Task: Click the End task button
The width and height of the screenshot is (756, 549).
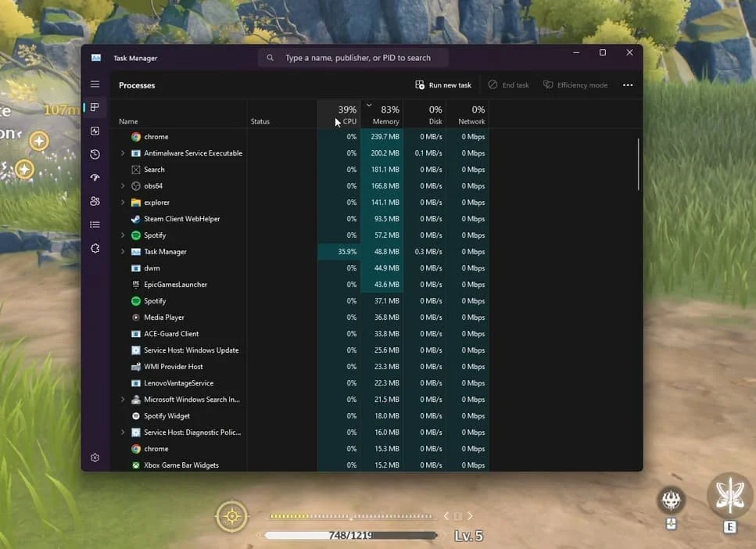Action: pos(509,85)
